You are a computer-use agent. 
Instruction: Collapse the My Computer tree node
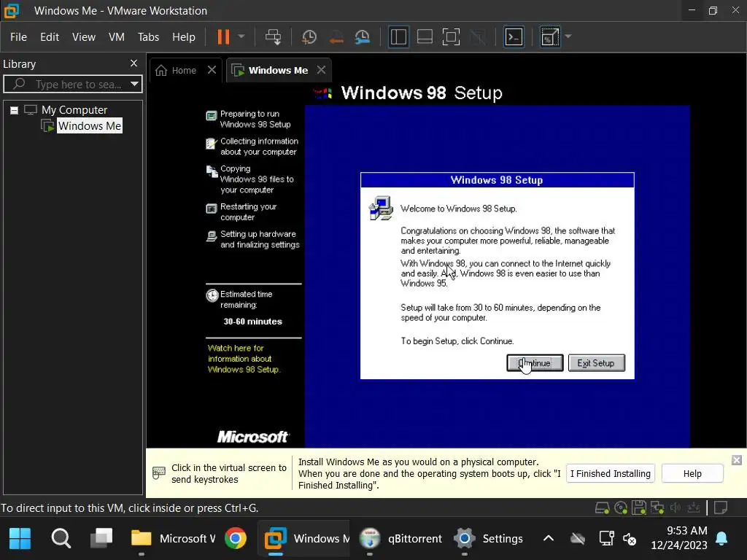point(15,111)
